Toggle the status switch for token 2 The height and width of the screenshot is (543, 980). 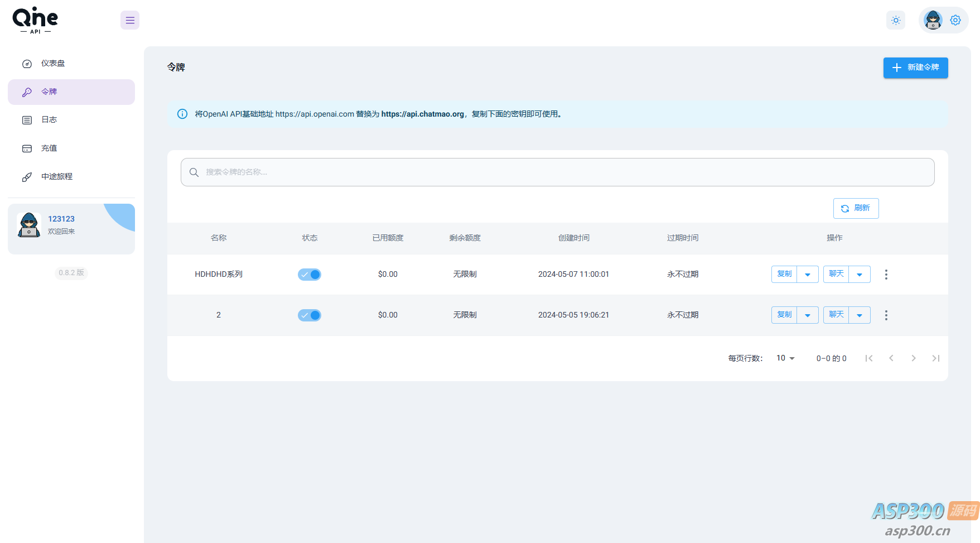pyautogui.click(x=310, y=315)
